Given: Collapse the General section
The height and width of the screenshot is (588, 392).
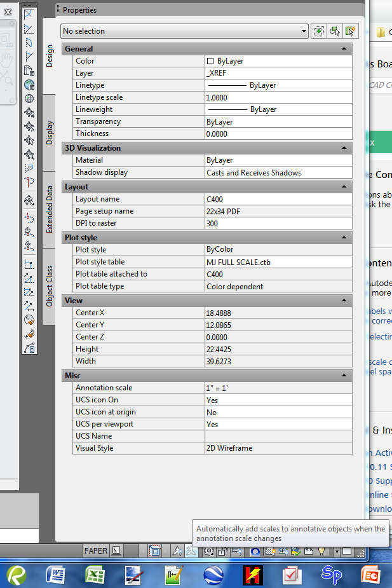Looking at the screenshot, I should click(x=344, y=49).
